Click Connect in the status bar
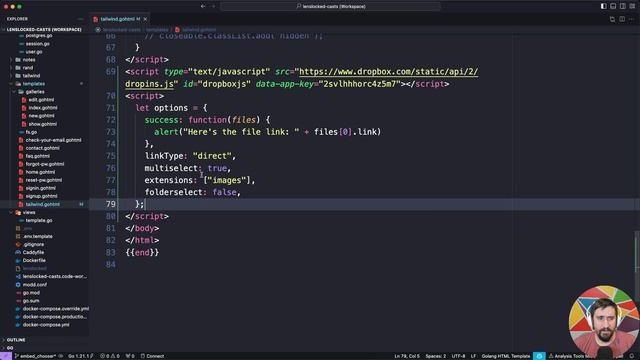Image resolution: width=640 pixels, height=360 pixels. point(152,356)
